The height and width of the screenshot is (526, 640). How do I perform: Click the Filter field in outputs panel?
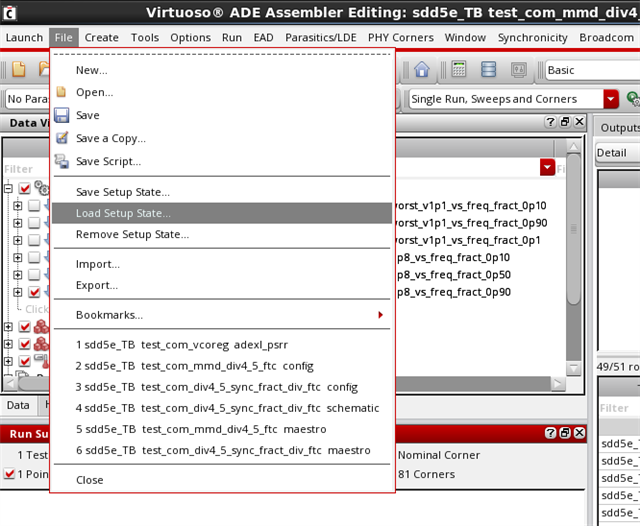tap(620, 408)
